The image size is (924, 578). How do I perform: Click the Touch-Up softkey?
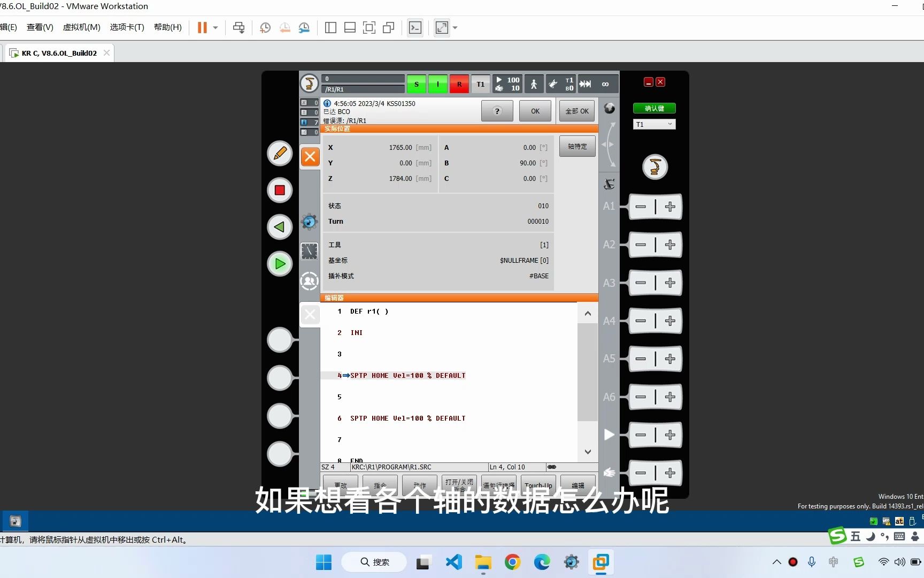(x=538, y=485)
